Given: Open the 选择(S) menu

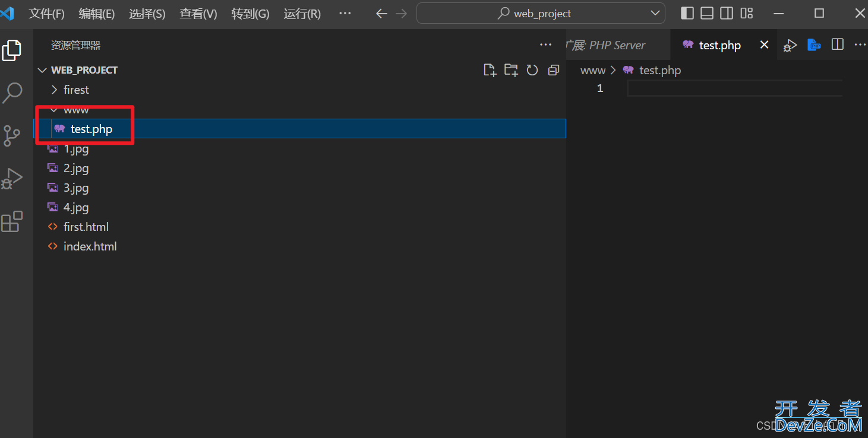Looking at the screenshot, I should point(147,14).
